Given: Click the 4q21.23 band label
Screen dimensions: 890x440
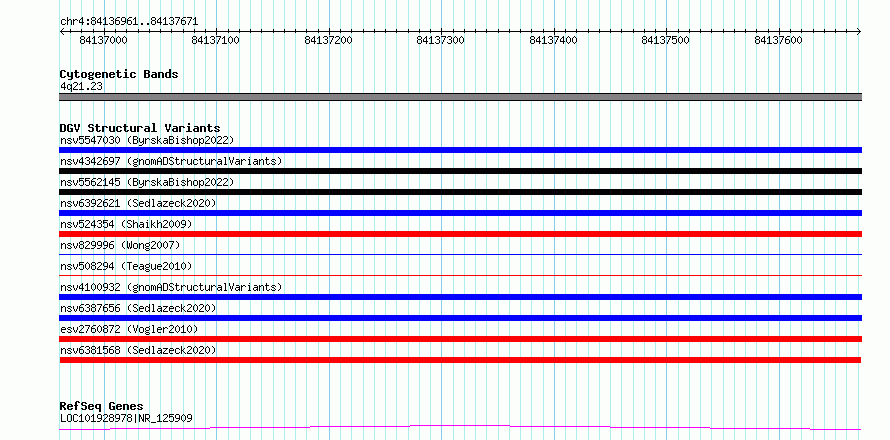Looking at the screenshot, I should 81,87.
